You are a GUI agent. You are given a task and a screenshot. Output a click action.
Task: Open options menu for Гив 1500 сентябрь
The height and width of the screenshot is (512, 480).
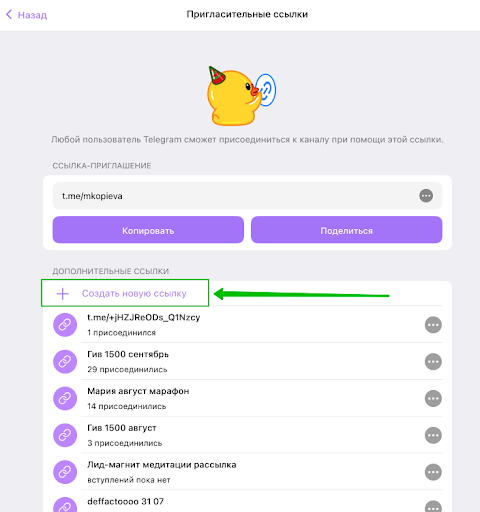click(x=433, y=362)
